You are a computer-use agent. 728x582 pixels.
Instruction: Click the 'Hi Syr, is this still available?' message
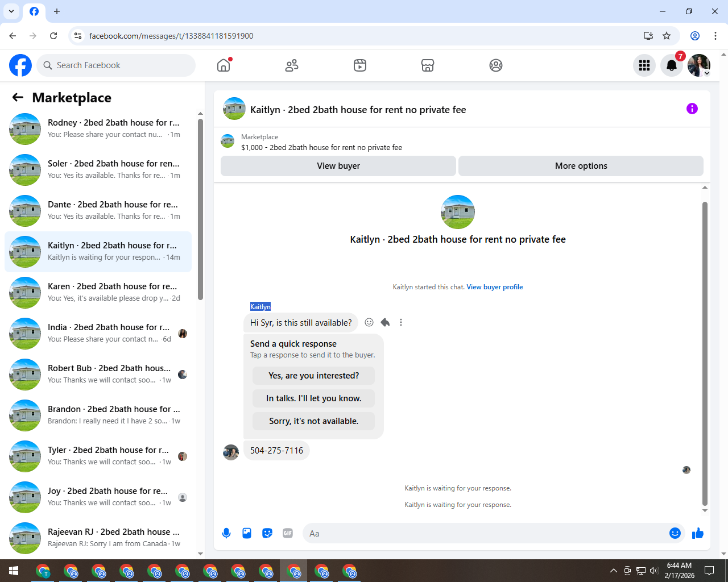coord(301,323)
